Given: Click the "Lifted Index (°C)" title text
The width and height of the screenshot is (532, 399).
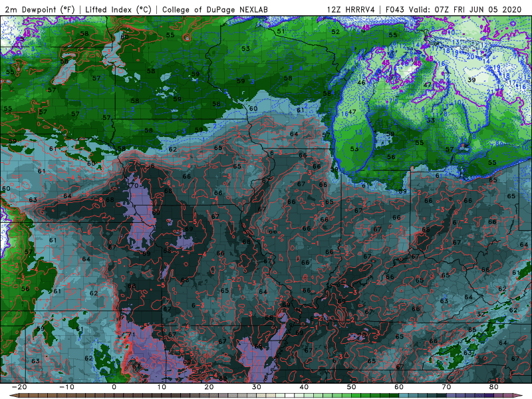Looking at the screenshot, I should tap(118, 9).
